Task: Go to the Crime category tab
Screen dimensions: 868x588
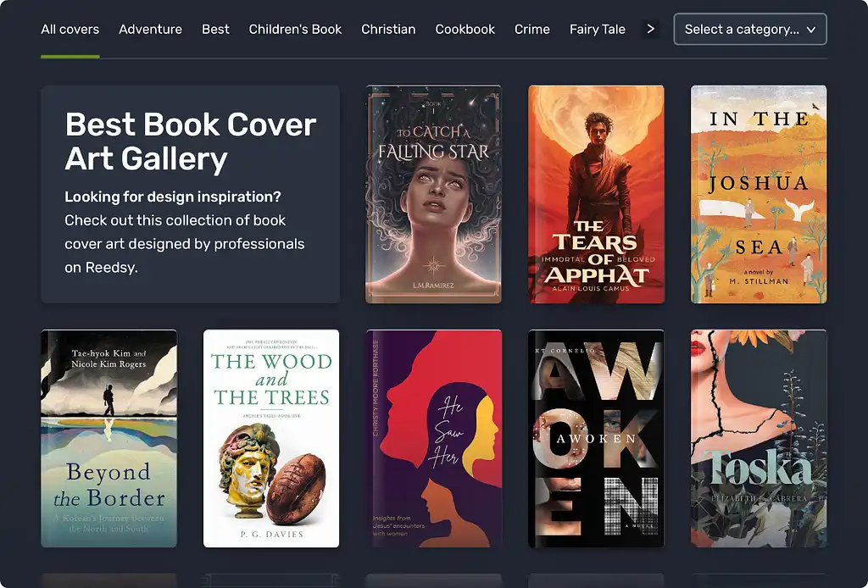Action: click(x=531, y=29)
